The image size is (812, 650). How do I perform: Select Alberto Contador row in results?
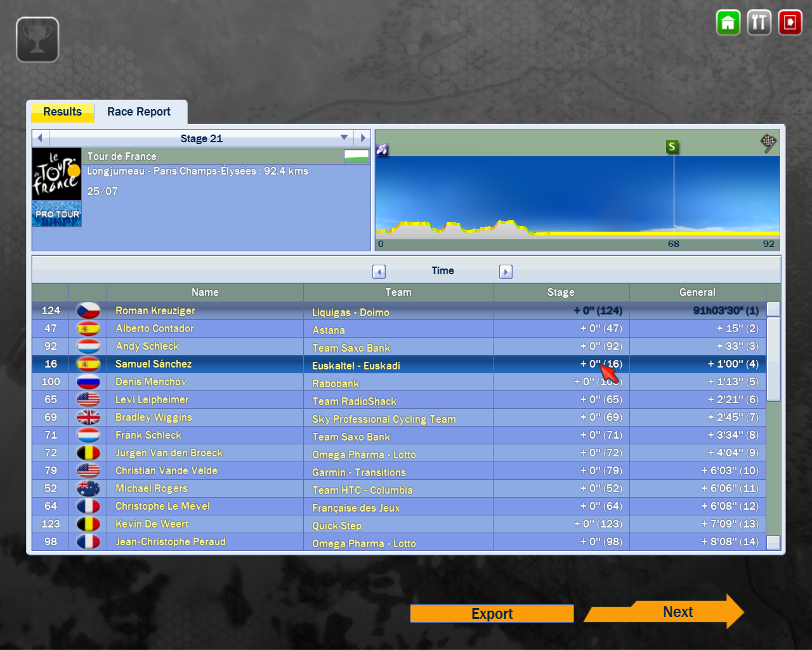155,329
